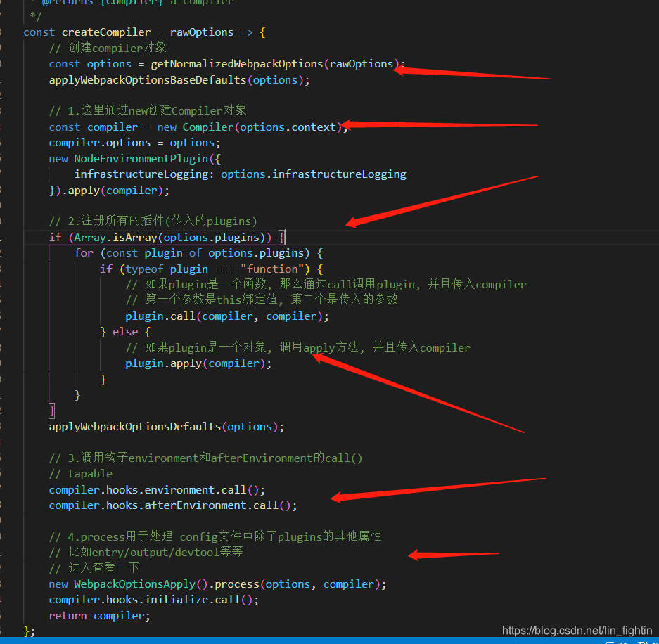Click the 'return compiler;' statement
659x644 pixels.
click(99, 616)
